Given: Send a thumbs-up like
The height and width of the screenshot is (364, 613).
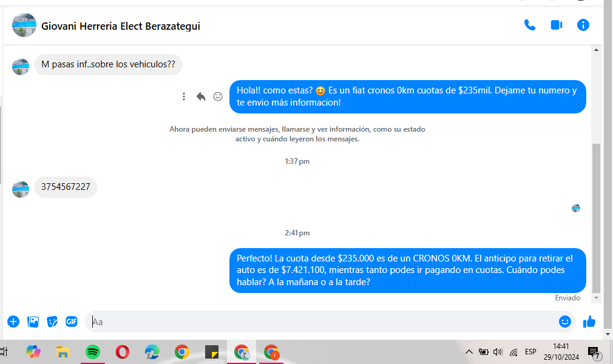Looking at the screenshot, I should (589, 322).
